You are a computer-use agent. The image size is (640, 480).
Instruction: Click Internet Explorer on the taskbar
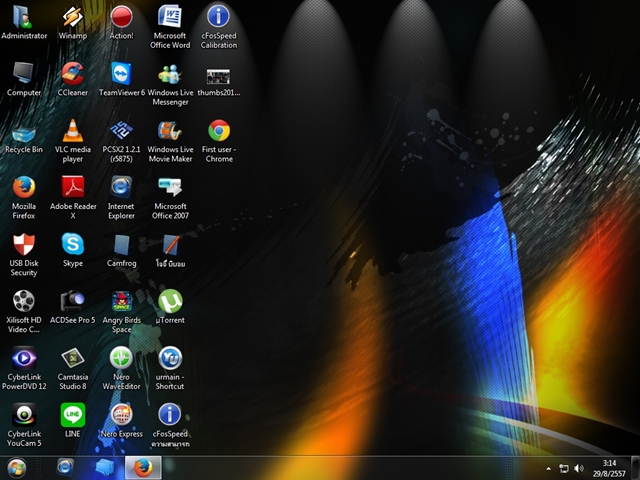pyautogui.click(x=66, y=468)
